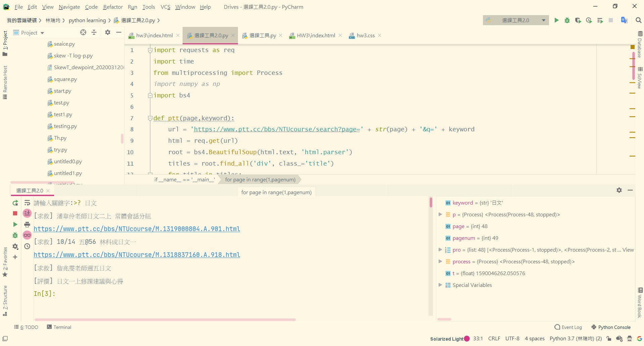This screenshot has height=346, width=644.
Task: Open console settings gear in the console's left toolbar
Action: pyautogui.click(x=15, y=246)
